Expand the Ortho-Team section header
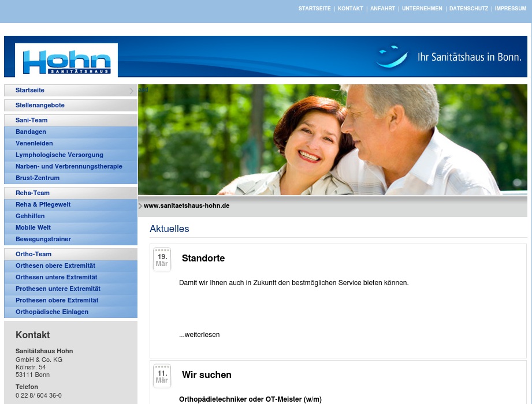Image resolution: width=532 pixels, height=404 pixels. tap(34, 254)
